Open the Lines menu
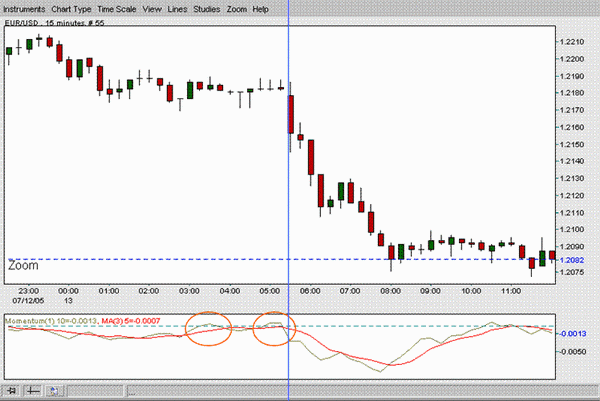 (177, 9)
